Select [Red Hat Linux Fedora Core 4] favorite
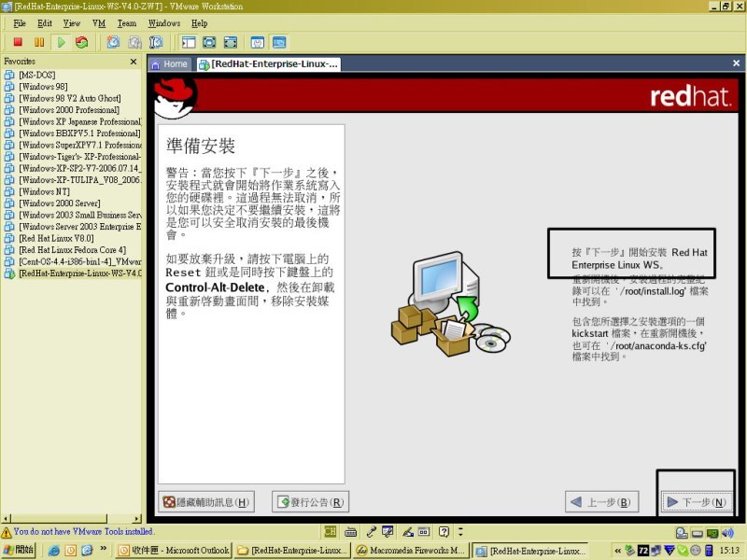Image resolution: width=747 pixels, height=560 pixels. [73, 250]
